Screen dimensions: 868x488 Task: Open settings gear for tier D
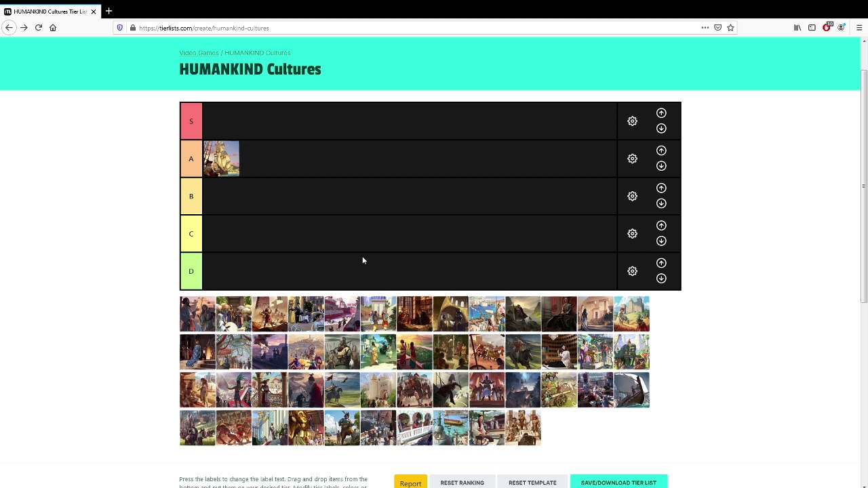632,271
